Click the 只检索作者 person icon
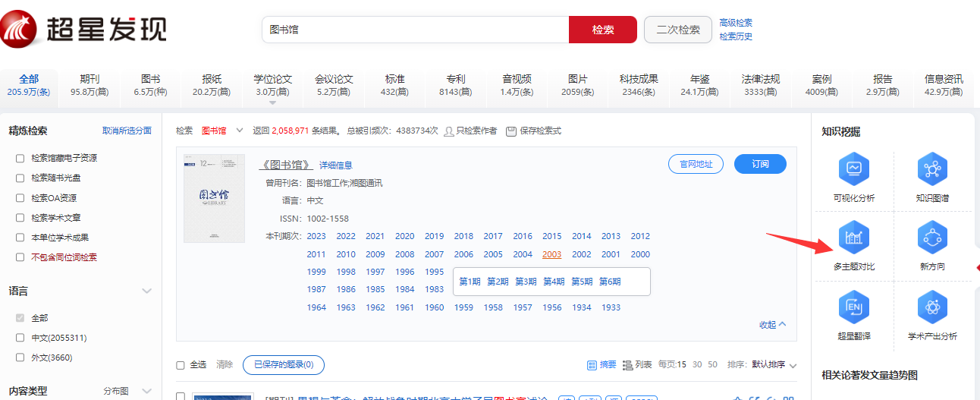Screen dimensions: 980x400 (x=449, y=131)
